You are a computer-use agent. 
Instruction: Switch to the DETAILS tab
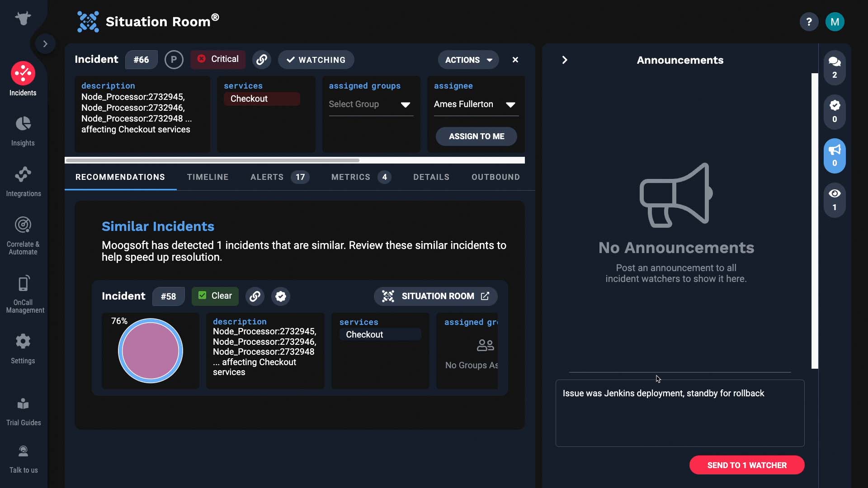coord(431,177)
